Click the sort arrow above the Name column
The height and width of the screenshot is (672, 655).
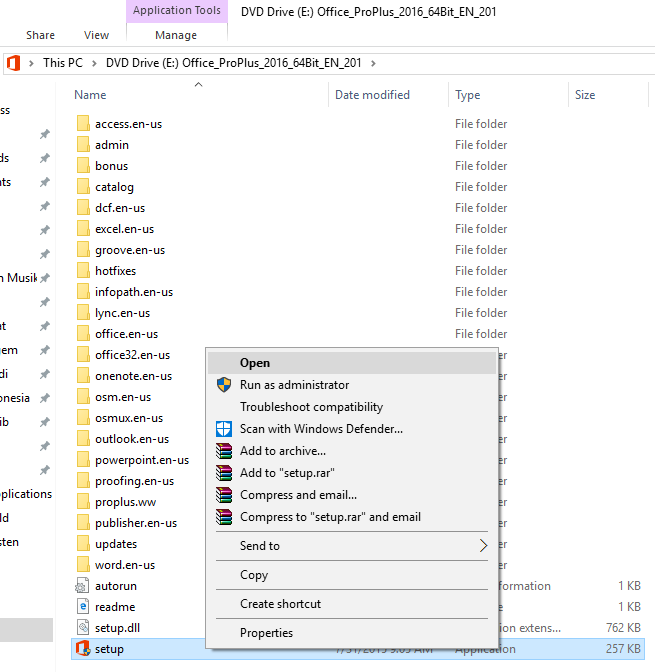[198, 84]
